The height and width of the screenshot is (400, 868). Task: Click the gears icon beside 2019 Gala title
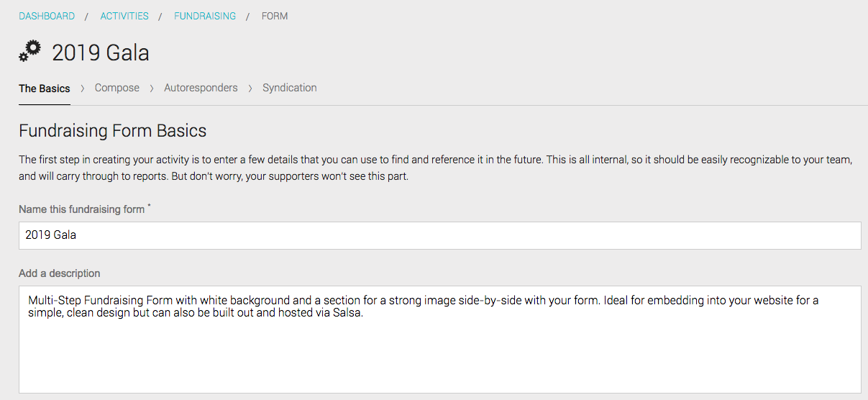point(30,52)
